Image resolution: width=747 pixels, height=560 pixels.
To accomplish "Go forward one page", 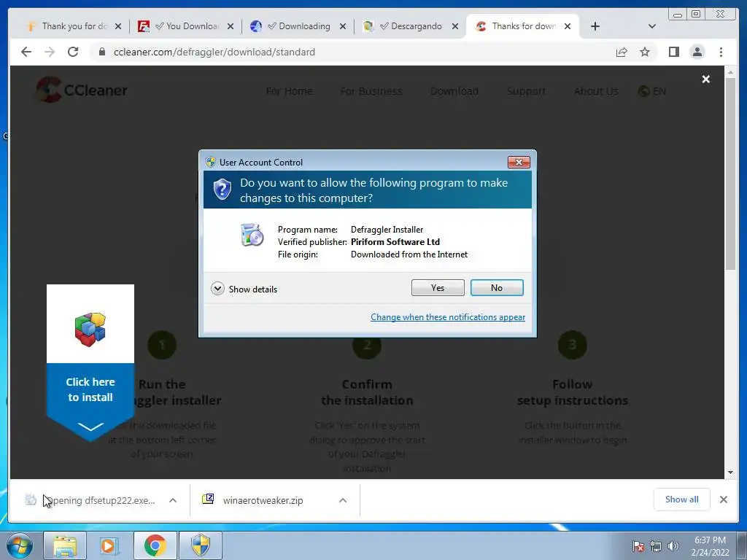I will click(50, 52).
